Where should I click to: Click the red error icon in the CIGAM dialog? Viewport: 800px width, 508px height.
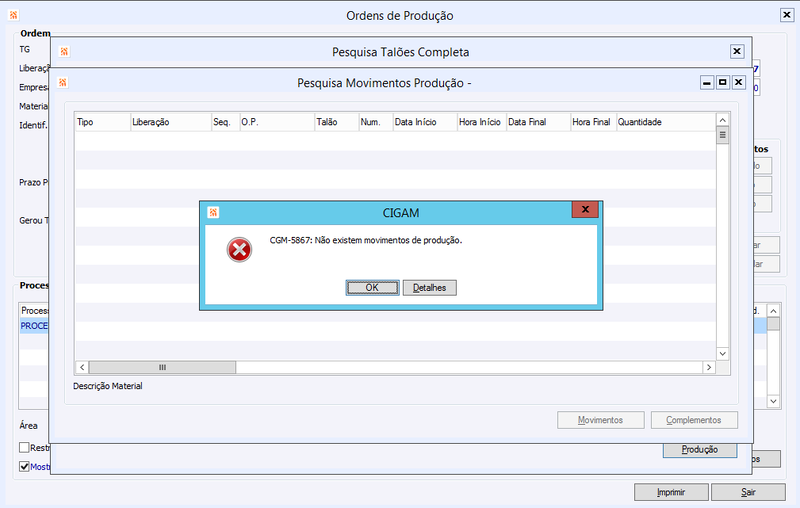click(x=239, y=250)
